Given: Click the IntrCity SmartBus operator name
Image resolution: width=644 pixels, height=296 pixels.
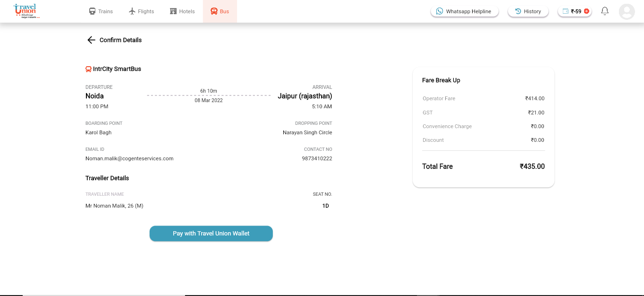Looking at the screenshot, I should point(117,69).
